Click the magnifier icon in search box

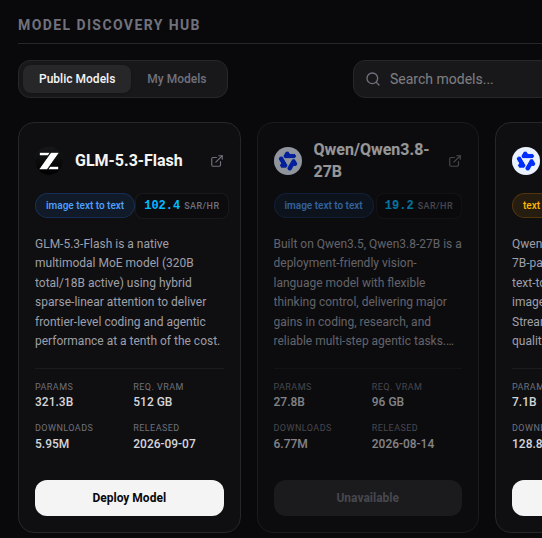pos(373,79)
